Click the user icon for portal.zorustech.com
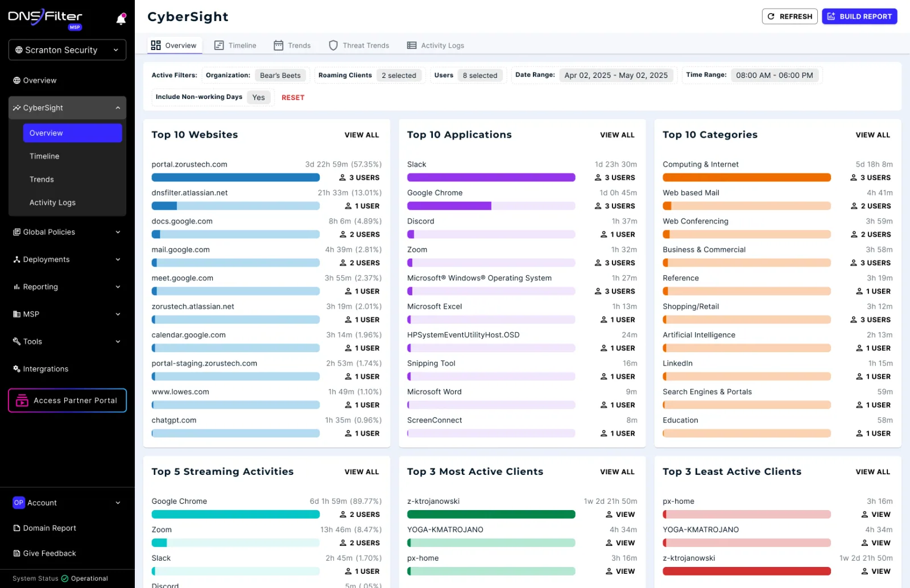The height and width of the screenshot is (588, 910). [x=343, y=178]
